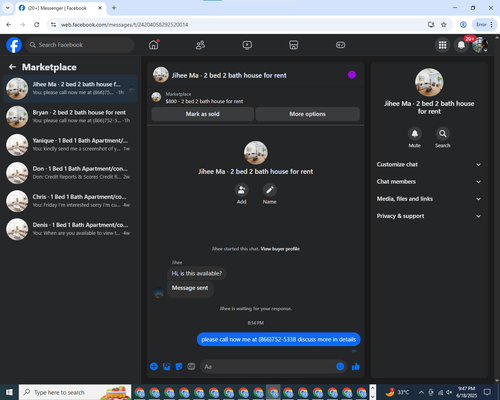Open Jihee Ma conversation in list
Screen dimensions: 500x400
click(70, 89)
